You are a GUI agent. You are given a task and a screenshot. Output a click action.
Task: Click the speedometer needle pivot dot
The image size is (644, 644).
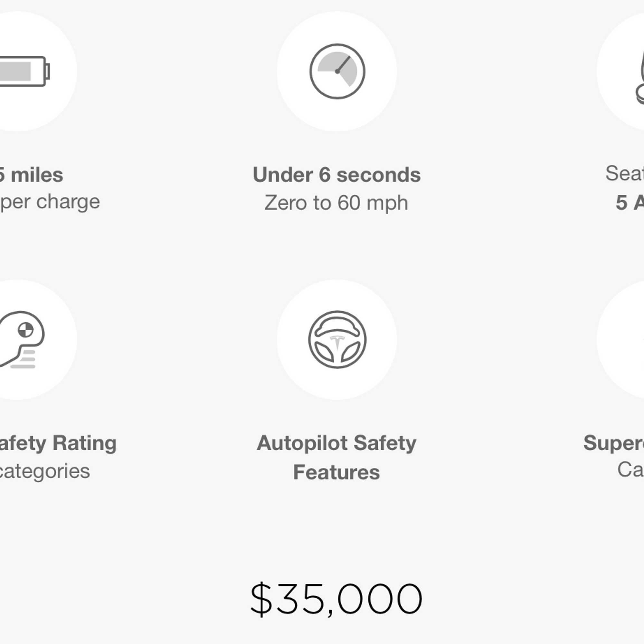coord(337,71)
